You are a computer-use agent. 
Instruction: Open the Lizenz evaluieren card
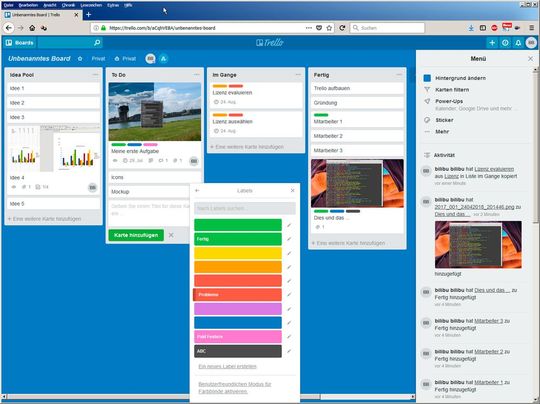tap(256, 95)
